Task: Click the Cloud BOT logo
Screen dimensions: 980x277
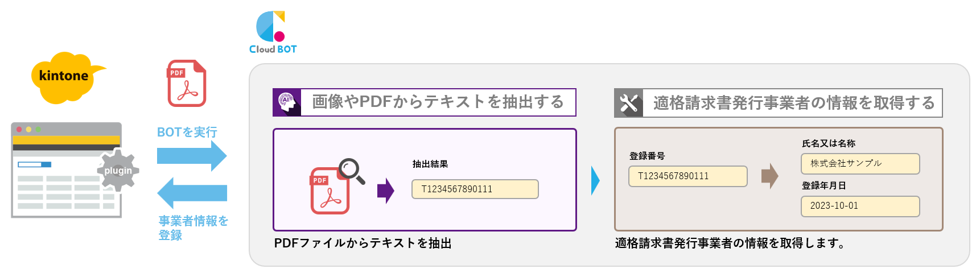Action: (273, 32)
